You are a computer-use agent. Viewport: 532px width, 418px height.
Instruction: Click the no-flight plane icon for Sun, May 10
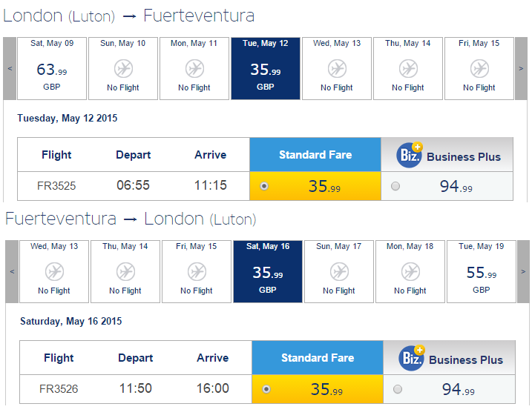click(123, 69)
